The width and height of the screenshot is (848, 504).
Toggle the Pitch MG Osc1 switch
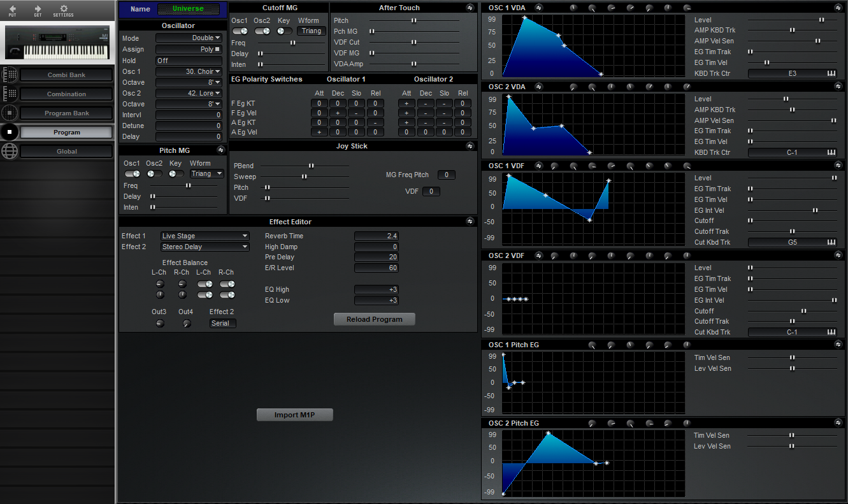(x=133, y=173)
